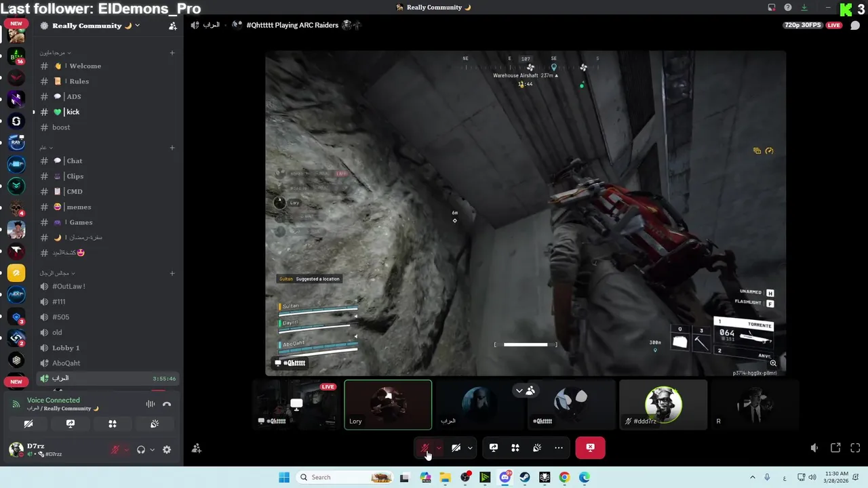
Task: Disconnect from voice with hang-up icon
Action: (167, 404)
